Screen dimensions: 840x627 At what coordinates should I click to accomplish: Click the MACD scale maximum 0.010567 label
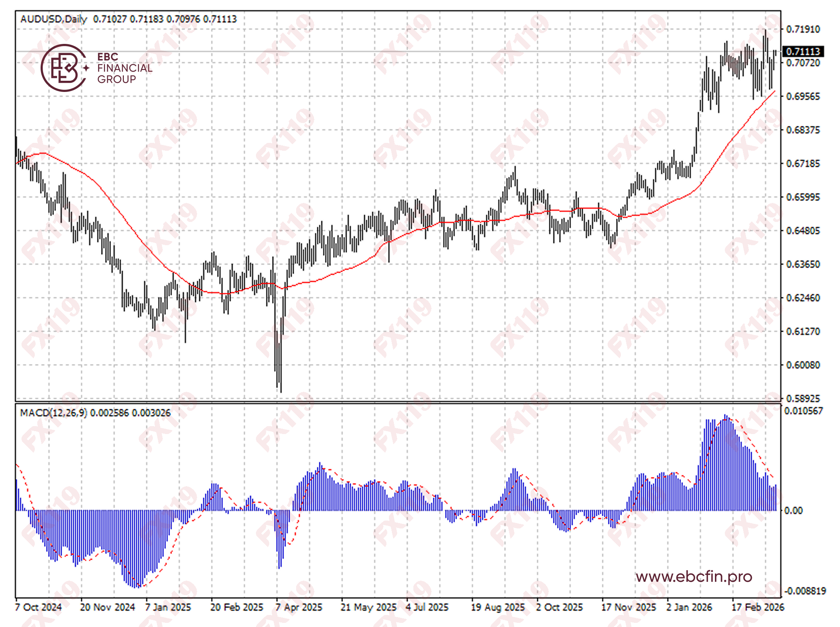[803, 411]
